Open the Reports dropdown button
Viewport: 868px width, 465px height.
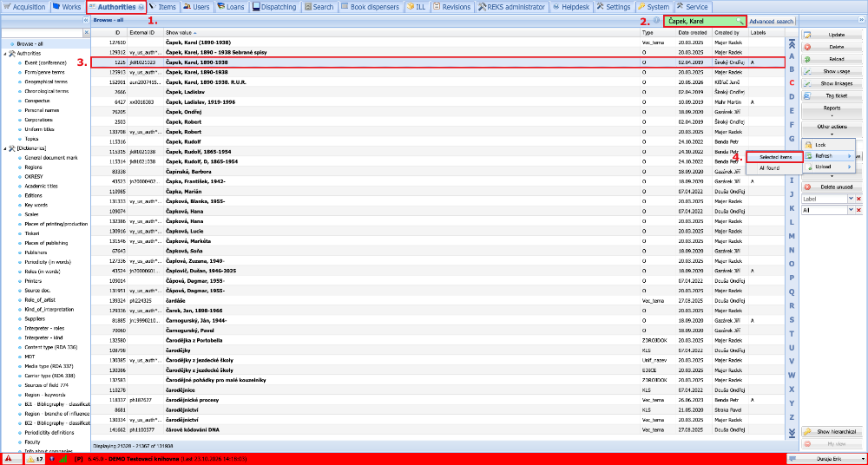[832, 110]
